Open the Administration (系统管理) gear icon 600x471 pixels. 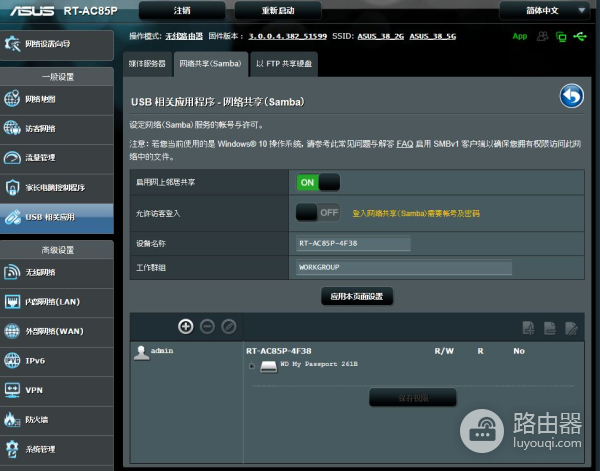point(12,448)
